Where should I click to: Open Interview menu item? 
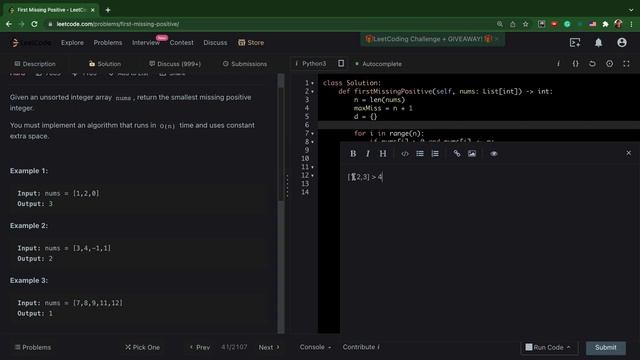click(146, 42)
